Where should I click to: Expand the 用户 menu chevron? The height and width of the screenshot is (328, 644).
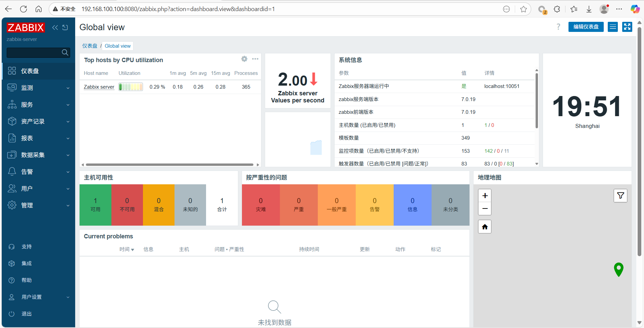(68, 189)
